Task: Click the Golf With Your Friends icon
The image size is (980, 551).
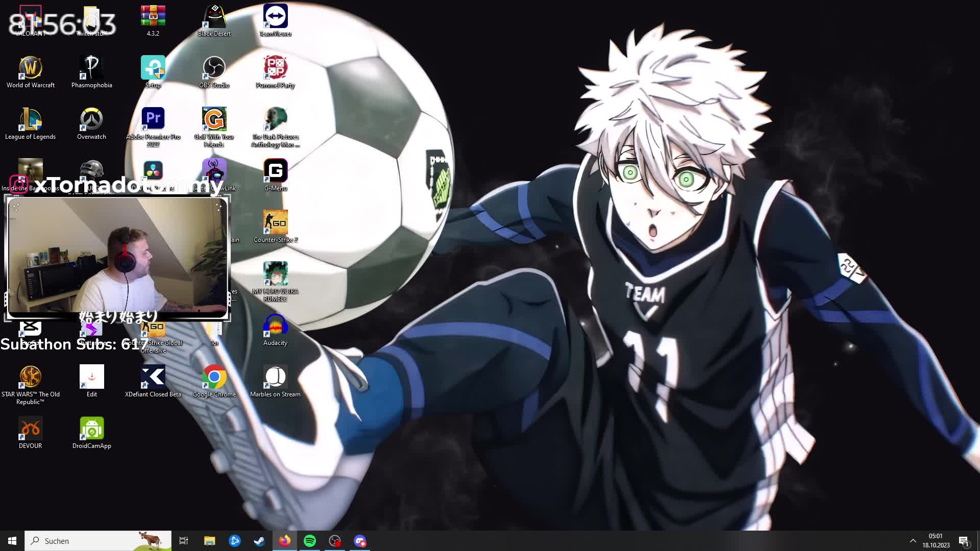Action: pyautogui.click(x=214, y=128)
